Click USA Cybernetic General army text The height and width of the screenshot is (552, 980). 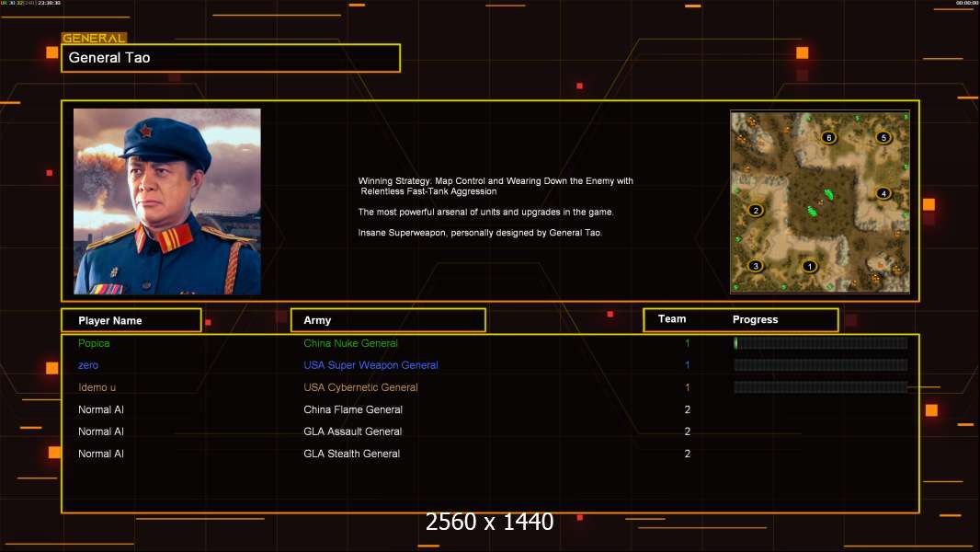pos(360,387)
